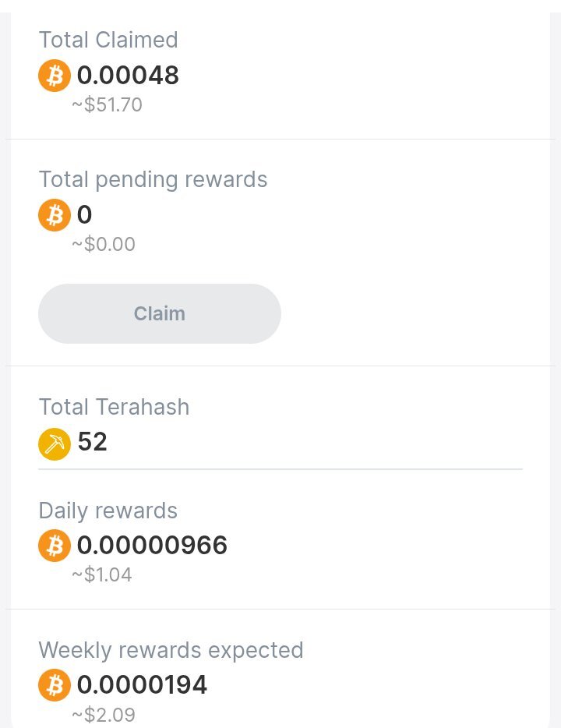Click the Bitcoin icon next to pending rewards zero

[x=55, y=215]
